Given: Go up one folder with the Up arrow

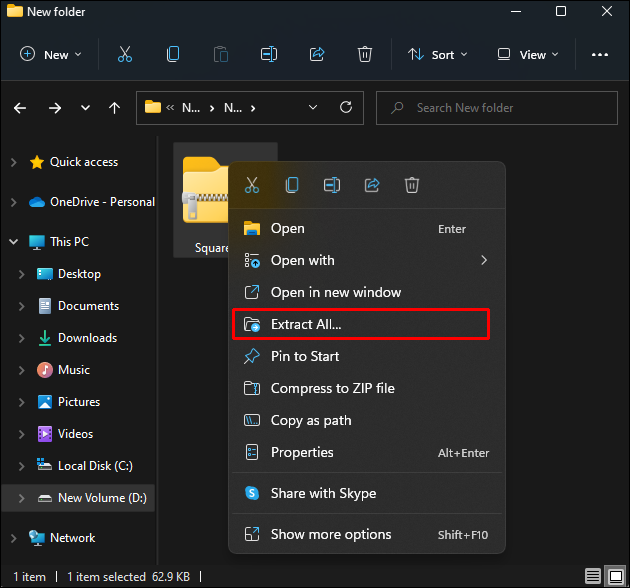Looking at the screenshot, I should tap(114, 108).
